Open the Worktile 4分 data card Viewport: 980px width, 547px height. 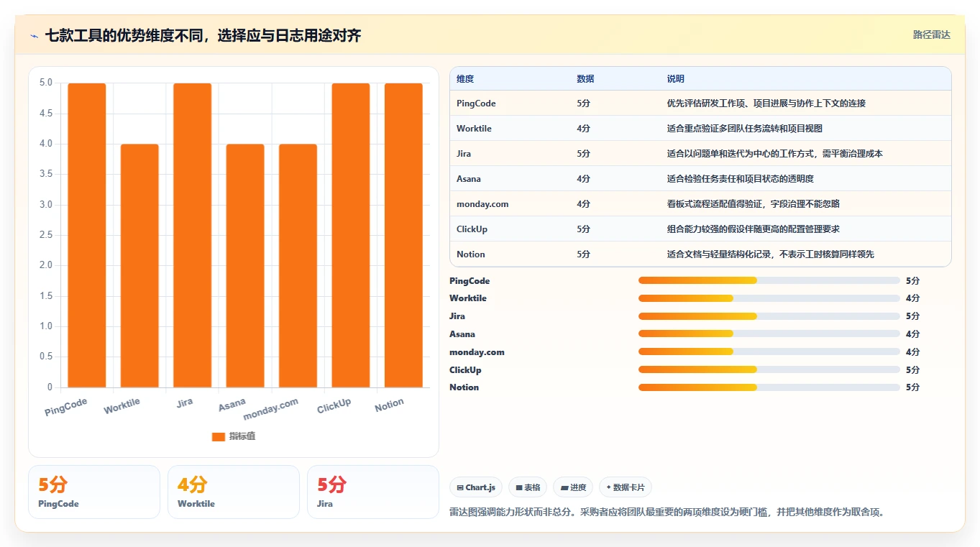click(x=234, y=492)
